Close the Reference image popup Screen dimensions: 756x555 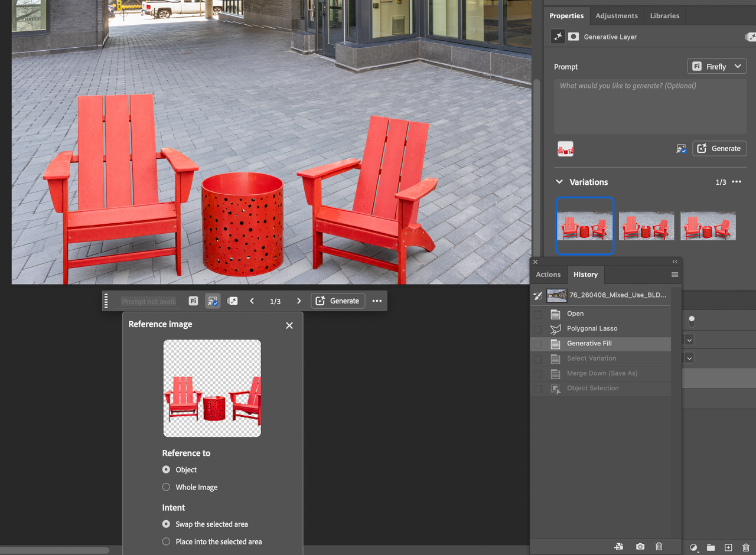pyautogui.click(x=289, y=325)
